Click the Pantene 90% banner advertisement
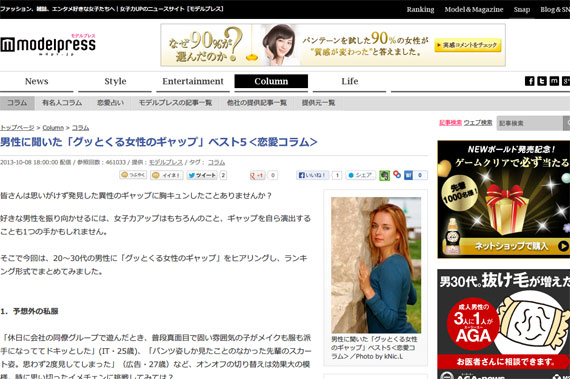 pos(333,45)
